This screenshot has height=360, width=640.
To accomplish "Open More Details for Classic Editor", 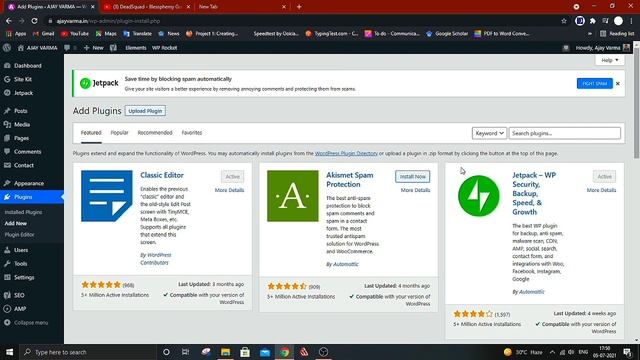I will 229,190.
